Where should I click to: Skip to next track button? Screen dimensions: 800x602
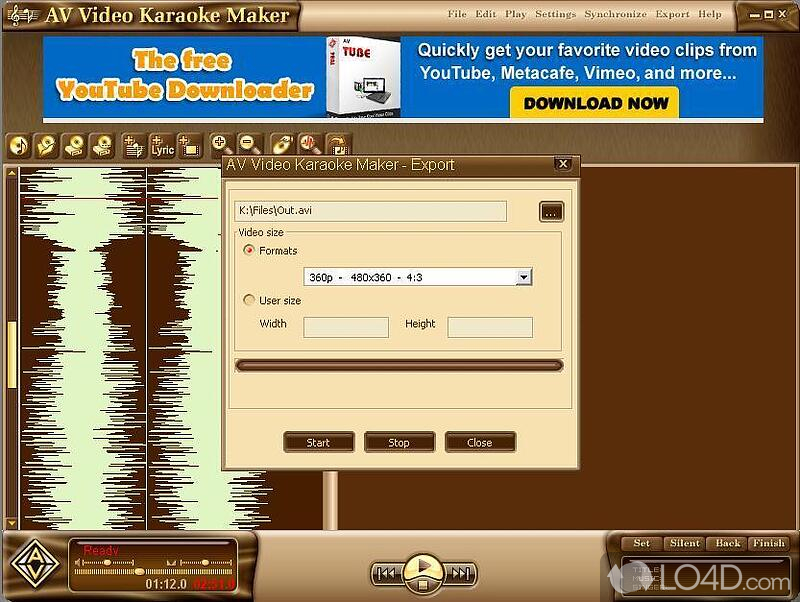[x=461, y=574]
